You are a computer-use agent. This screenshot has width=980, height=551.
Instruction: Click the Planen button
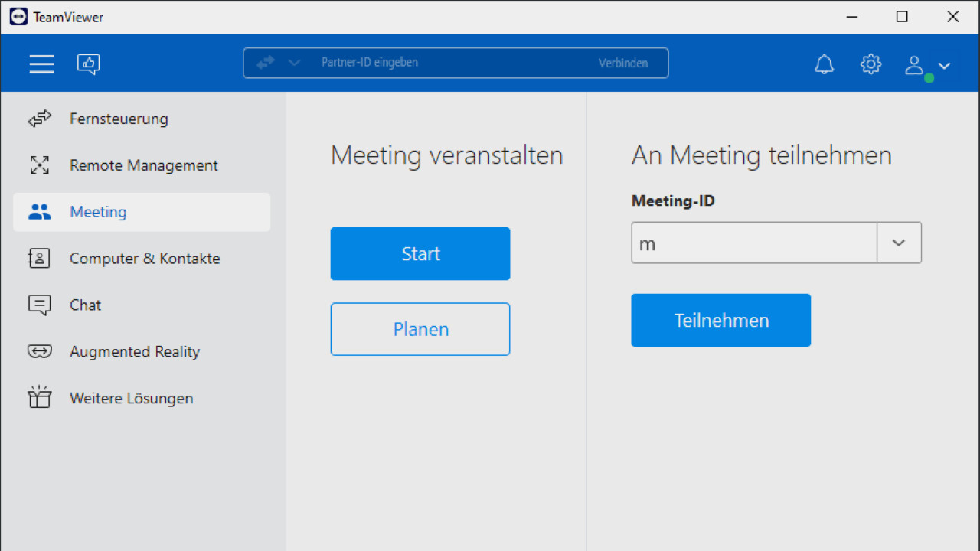[420, 329]
